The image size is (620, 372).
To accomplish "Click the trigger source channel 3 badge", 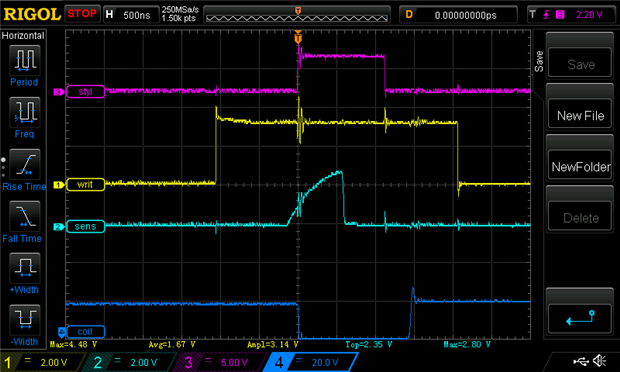I will (x=560, y=15).
